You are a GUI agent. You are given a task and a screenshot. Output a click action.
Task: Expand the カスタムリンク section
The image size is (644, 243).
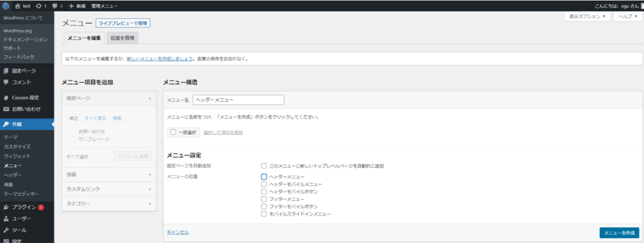pos(109,190)
